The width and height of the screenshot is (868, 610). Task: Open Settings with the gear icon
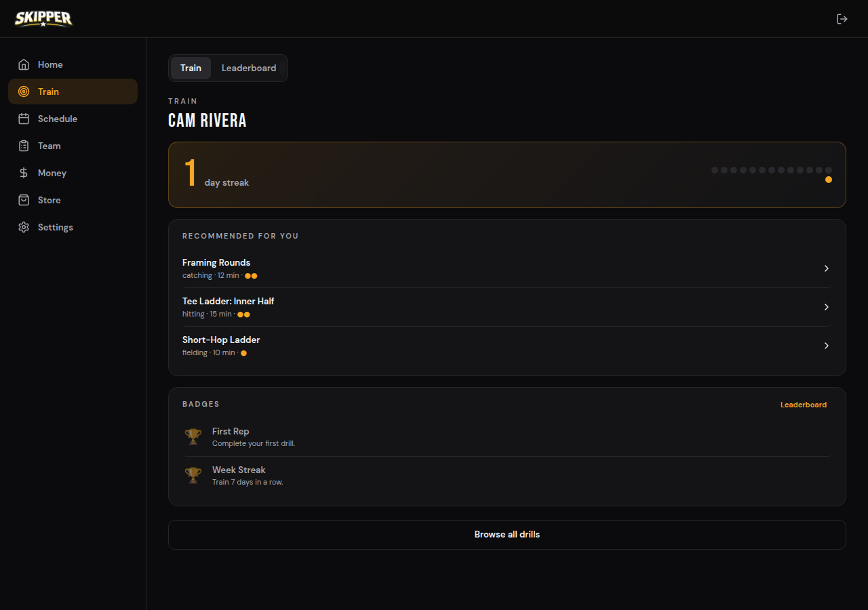coord(24,227)
